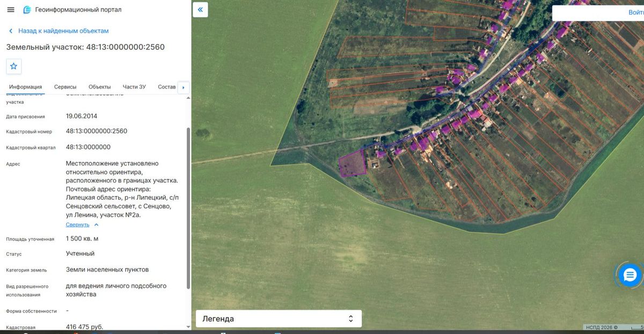Click cadastral value 416 475 руб.
This screenshot has height=334, width=644.
[84, 326]
